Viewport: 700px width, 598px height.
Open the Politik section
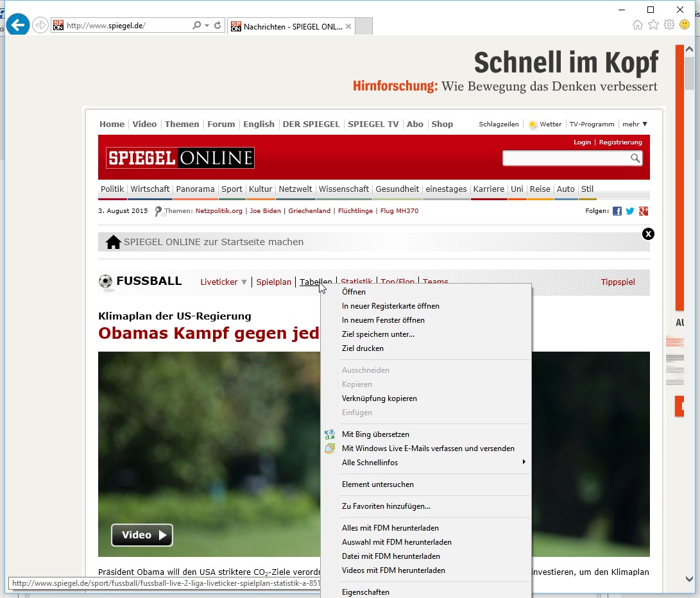[112, 189]
